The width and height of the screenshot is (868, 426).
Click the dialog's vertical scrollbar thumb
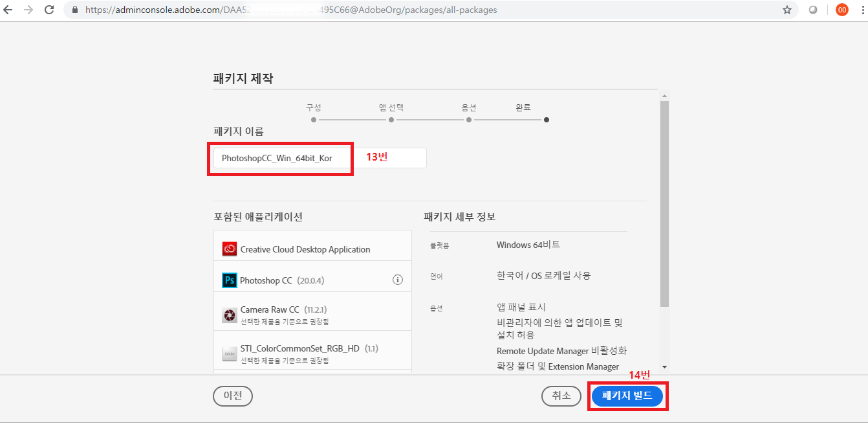664,204
